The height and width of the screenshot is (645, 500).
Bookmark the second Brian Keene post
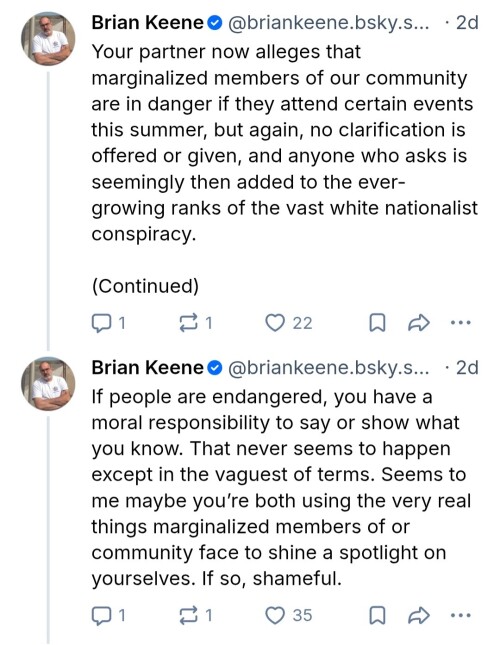377,615
